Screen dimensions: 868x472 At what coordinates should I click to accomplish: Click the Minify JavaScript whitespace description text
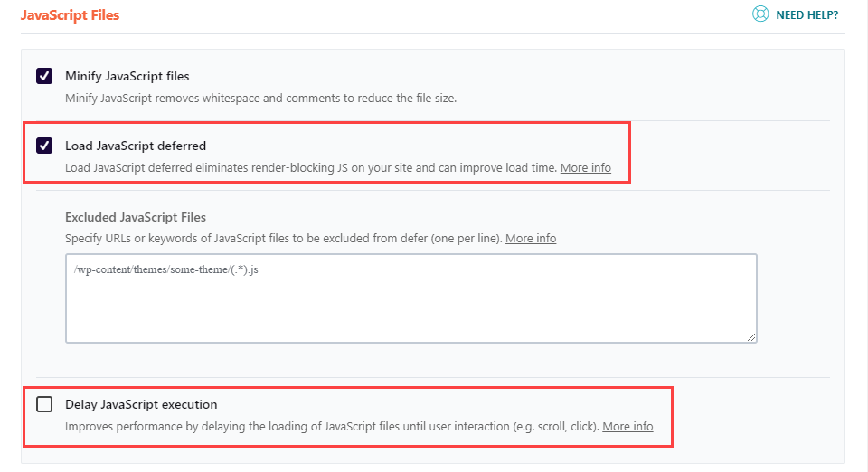click(260, 98)
